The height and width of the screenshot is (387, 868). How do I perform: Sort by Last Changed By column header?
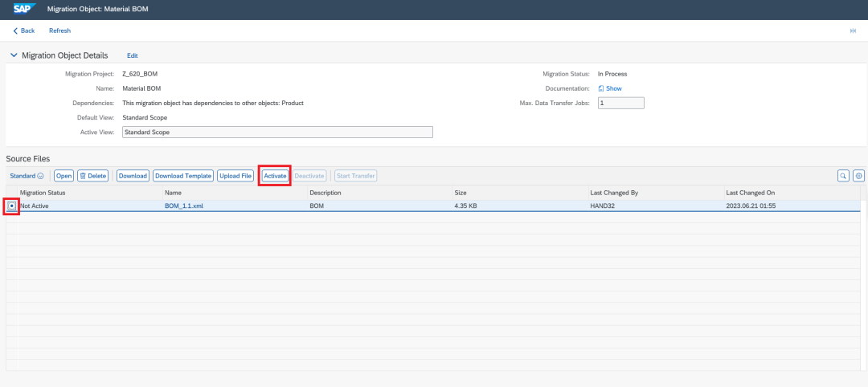click(x=656, y=193)
